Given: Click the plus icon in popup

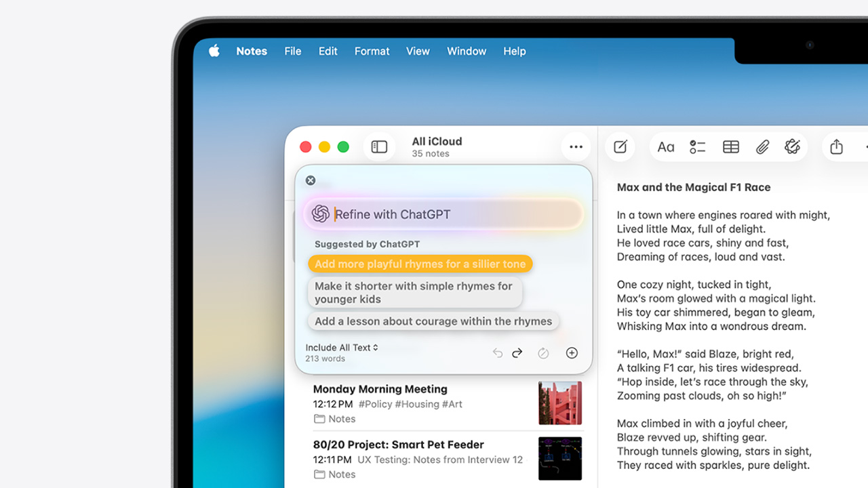Looking at the screenshot, I should point(572,353).
